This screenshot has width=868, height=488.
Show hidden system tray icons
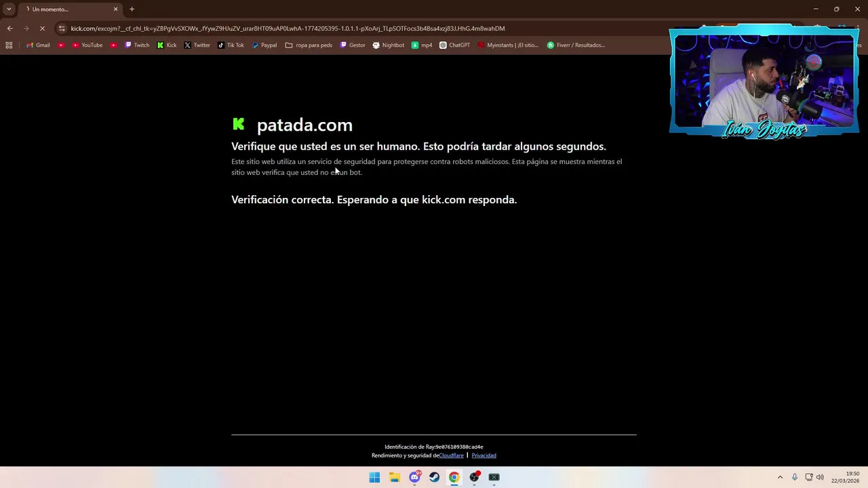pyautogui.click(x=780, y=477)
